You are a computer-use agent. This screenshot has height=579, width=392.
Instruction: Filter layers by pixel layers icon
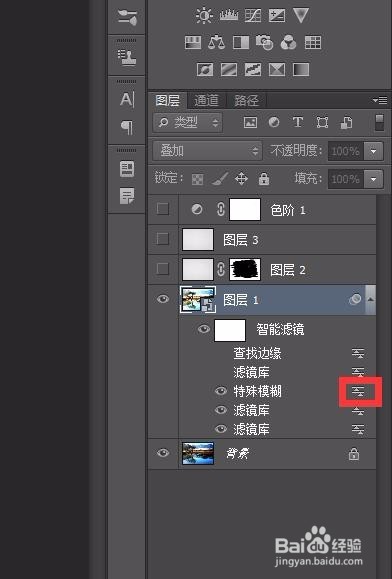pyautogui.click(x=250, y=122)
